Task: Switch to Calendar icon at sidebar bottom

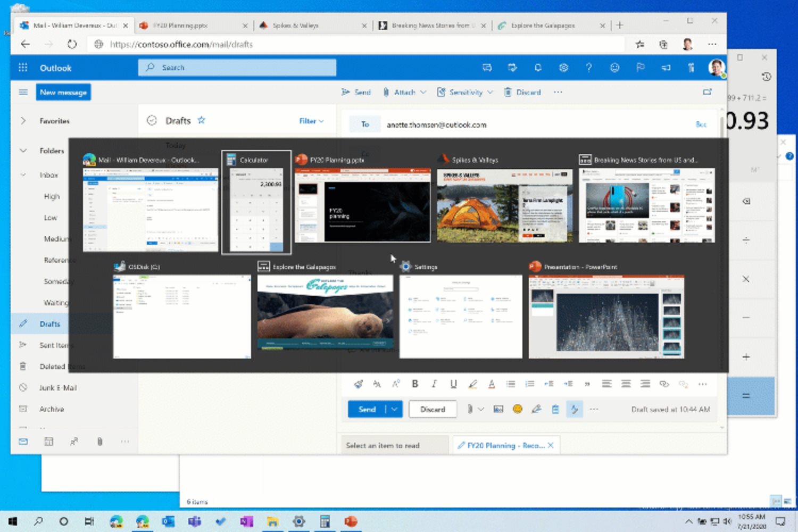Action: tap(48, 441)
